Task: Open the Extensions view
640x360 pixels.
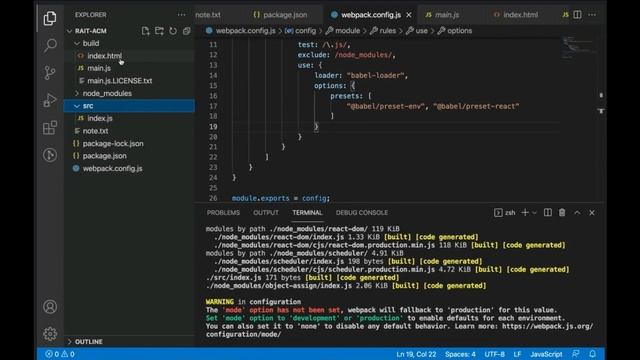Action: click(x=50, y=128)
